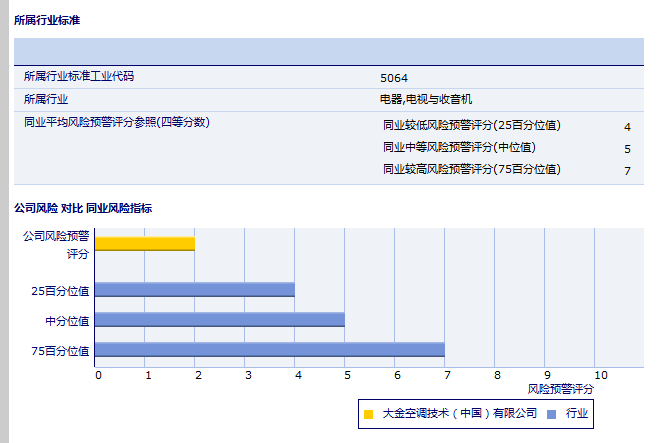The height and width of the screenshot is (443, 669).
Task: Click the 大金空调技术（中国）有限公司 legend label
Action: (459, 414)
